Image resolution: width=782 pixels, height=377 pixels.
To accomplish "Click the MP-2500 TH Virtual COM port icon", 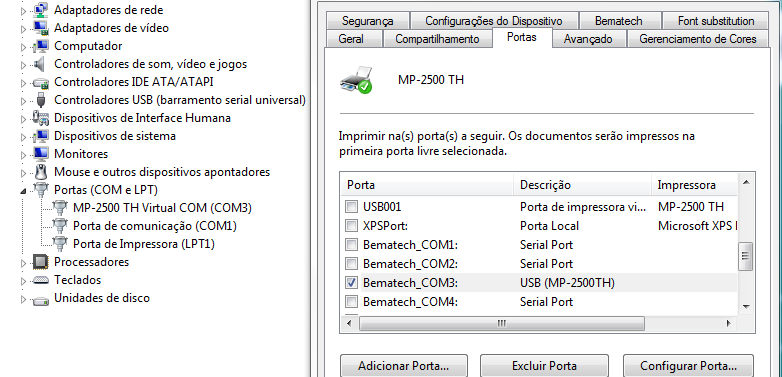I will pos(60,208).
